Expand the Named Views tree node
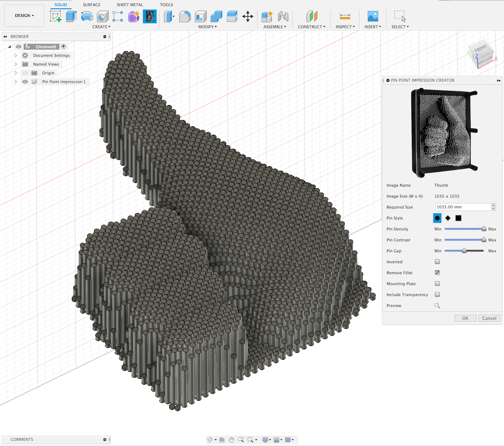 [16, 64]
